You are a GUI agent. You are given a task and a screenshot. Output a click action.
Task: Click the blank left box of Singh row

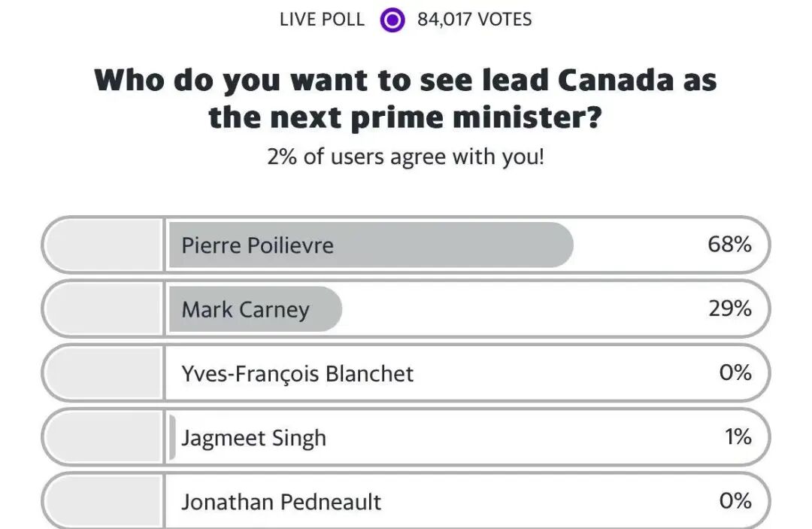click(104, 437)
